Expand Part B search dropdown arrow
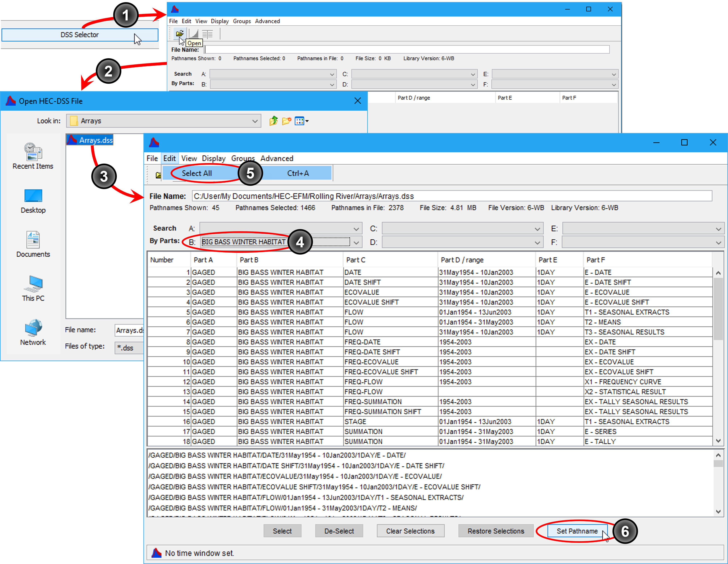728x564 pixels. coord(356,242)
